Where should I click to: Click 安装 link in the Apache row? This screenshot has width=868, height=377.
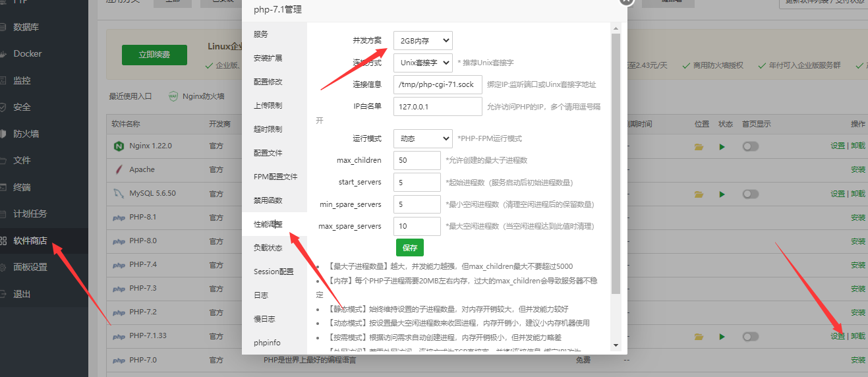(x=858, y=170)
